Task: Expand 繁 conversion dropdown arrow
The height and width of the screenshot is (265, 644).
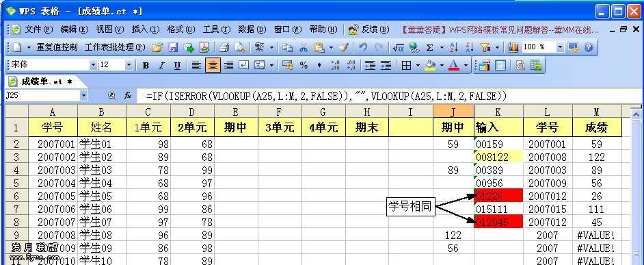Action: (x=271, y=47)
